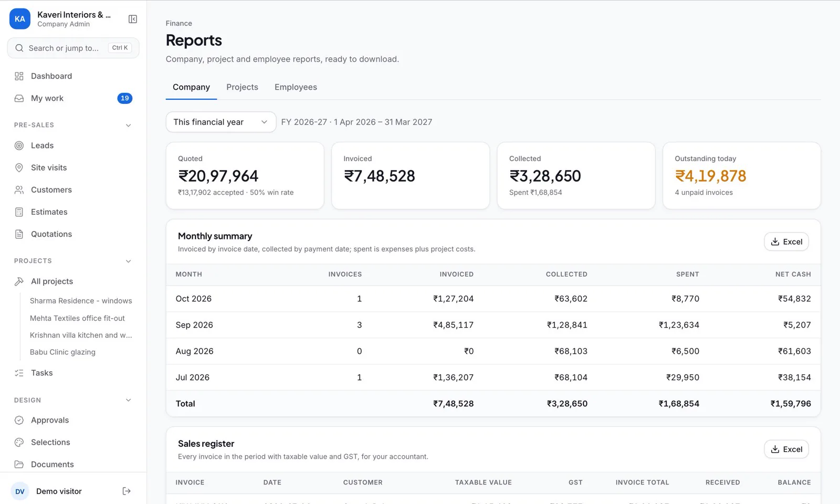Click the Quoted ₹20,97,964 card
This screenshot has height=504, width=840.
[x=245, y=175]
